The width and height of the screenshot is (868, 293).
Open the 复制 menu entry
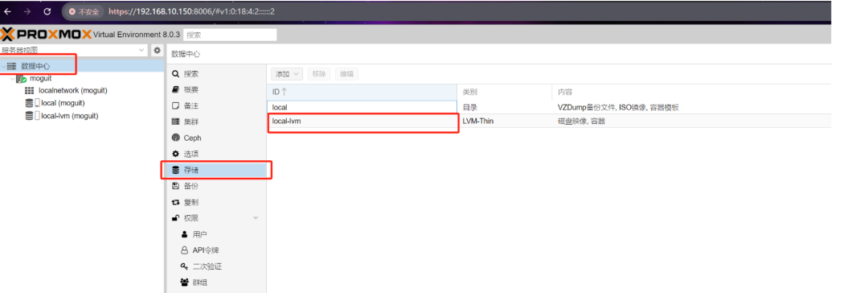point(216,202)
